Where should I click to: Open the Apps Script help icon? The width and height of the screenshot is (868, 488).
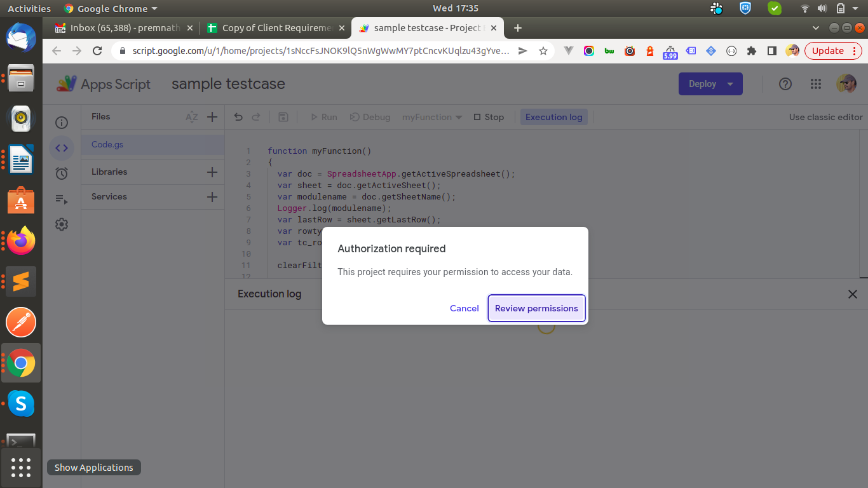pyautogui.click(x=785, y=84)
